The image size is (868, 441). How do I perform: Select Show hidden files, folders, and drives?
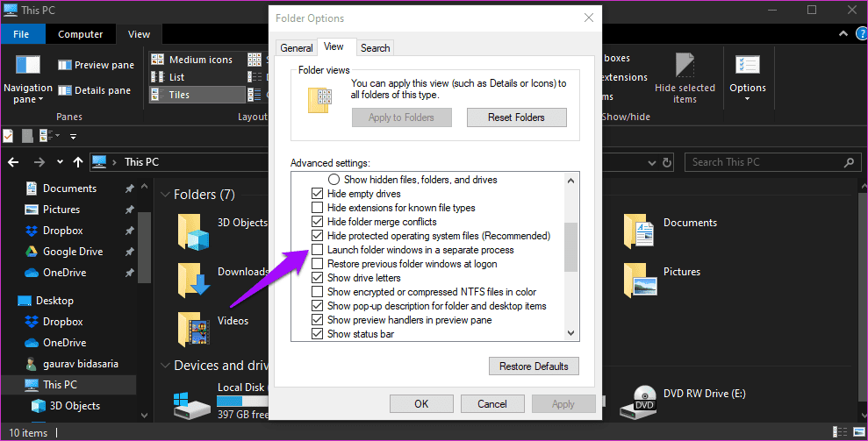click(334, 180)
